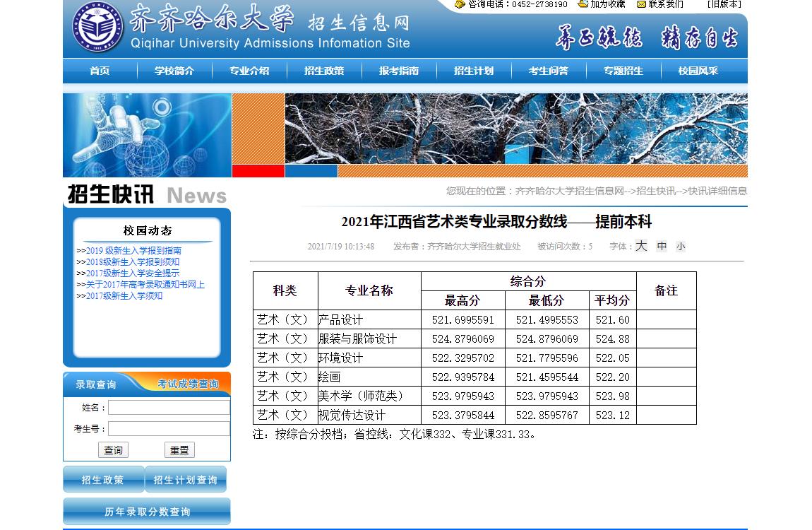Open the 报考指南 navigation item
Screen dimensions: 812x530
(399, 71)
